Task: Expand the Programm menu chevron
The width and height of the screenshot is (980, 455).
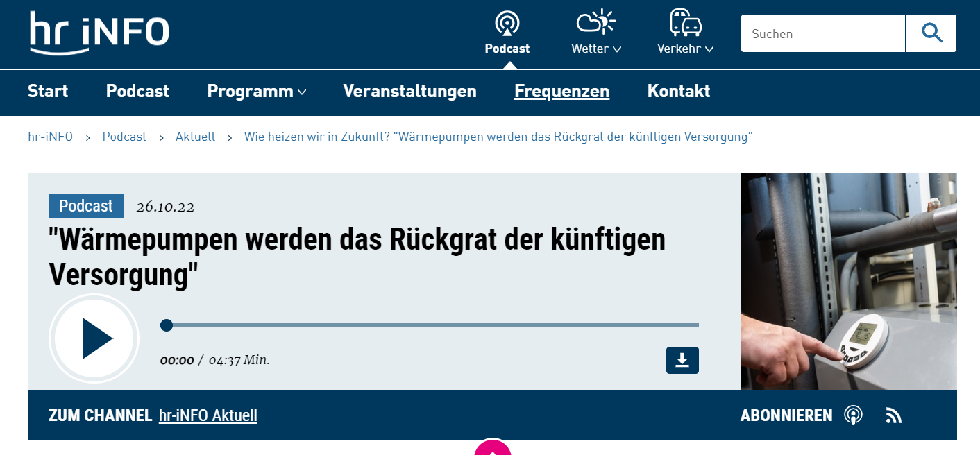Action: point(302,92)
